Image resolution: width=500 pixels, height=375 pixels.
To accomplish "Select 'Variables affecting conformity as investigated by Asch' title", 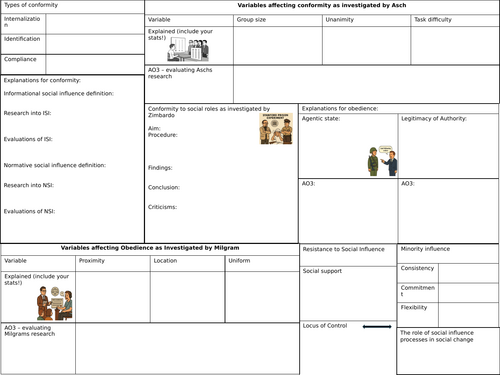I will (x=322, y=5).
